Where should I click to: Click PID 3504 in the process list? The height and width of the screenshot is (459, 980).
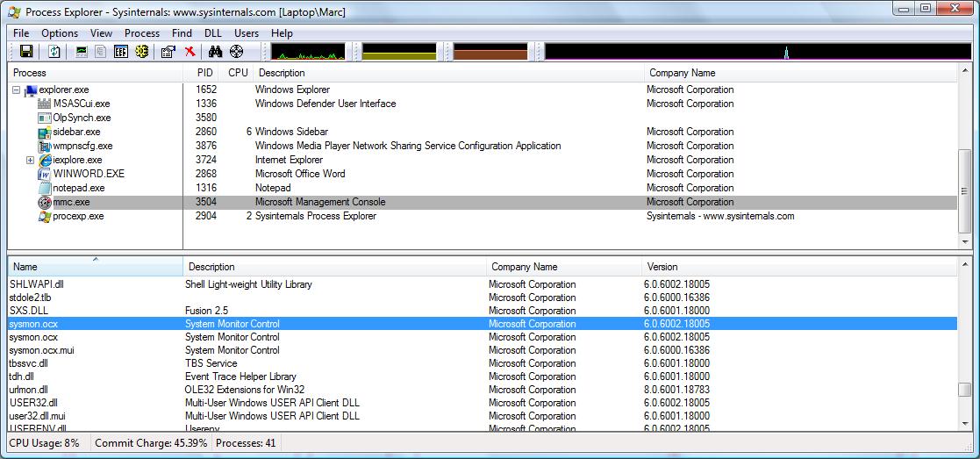coord(206,202)
